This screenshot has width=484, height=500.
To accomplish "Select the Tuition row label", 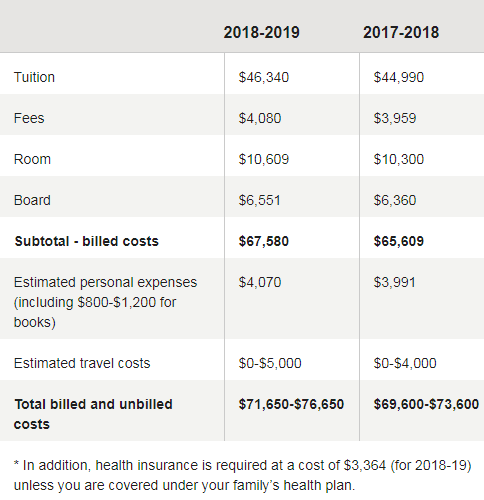I will point(34,77).
